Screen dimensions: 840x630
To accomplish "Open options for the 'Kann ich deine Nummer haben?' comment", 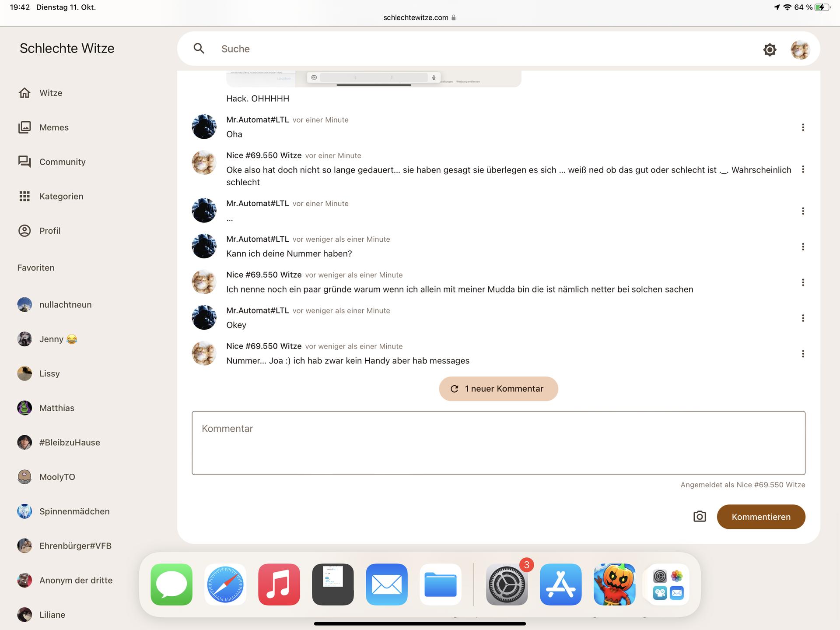I will pyautogui.click(x=803, y=247).
